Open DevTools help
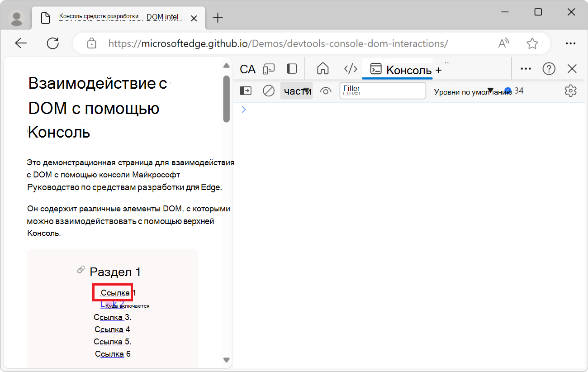The image size is (588, 372). (549, 69)
